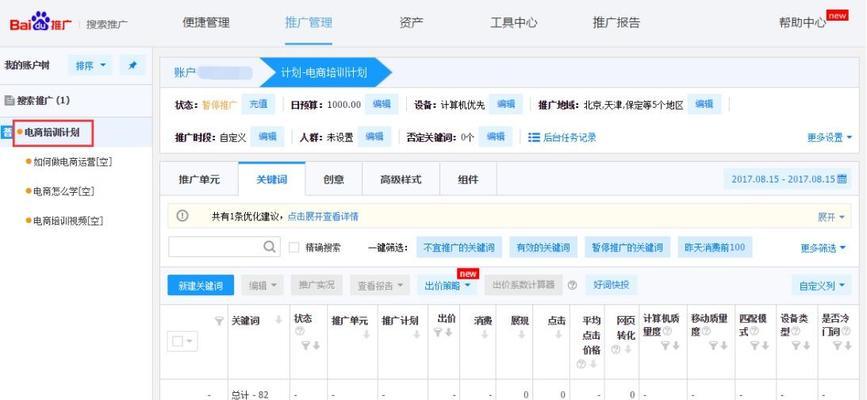Click the help icon next to 出价系数计算器

572,285
